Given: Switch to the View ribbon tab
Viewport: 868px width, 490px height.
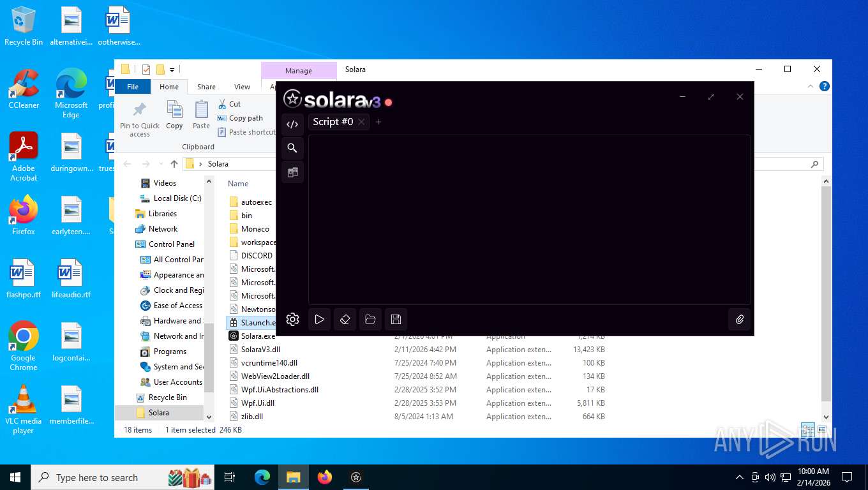Looking at the screenshot, I should click(242, 87).
